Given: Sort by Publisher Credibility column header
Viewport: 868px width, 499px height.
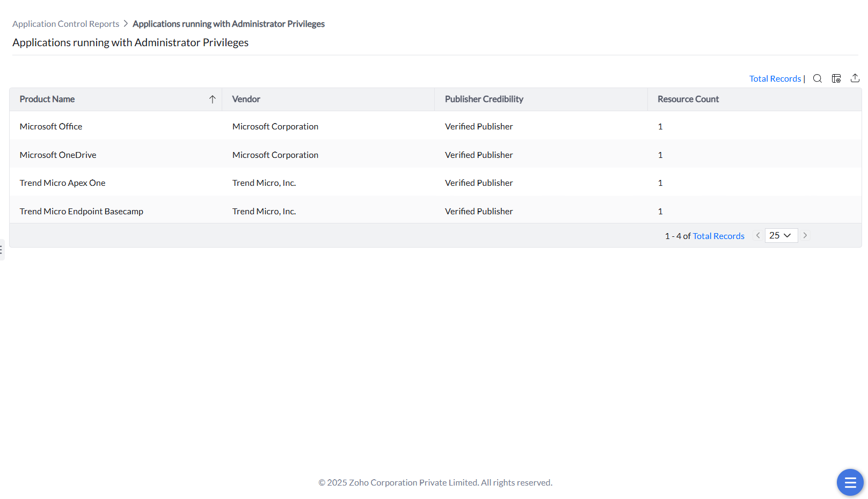Looking at the screenshot, I should [x=484, y=99].
